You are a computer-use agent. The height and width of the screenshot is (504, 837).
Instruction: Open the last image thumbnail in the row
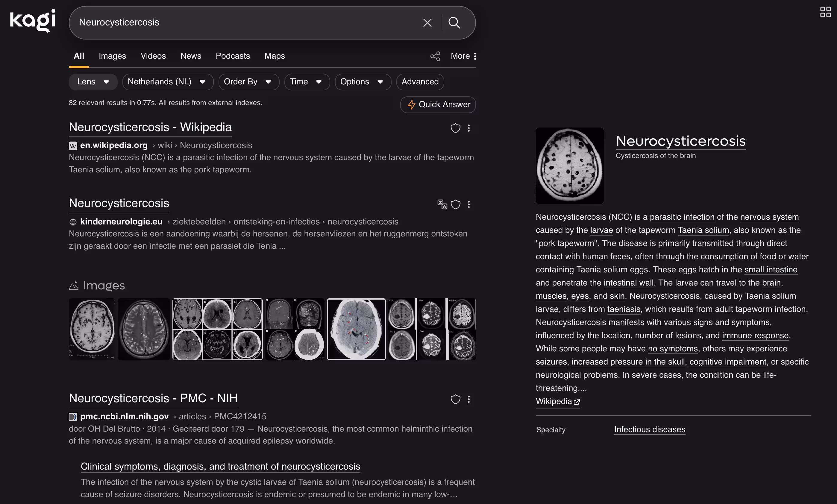pyautogui.click(x=432, y=329)
